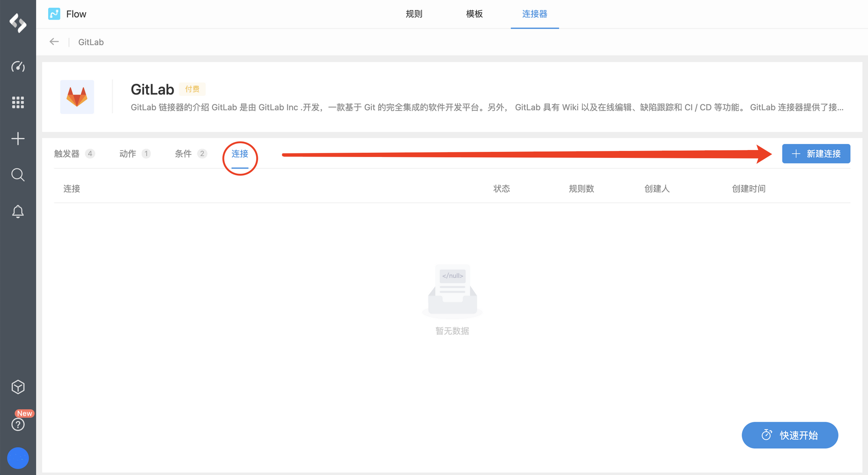The image size is (868, 475).
Task: Select 连接器 top tab
Action: point(535,14)
